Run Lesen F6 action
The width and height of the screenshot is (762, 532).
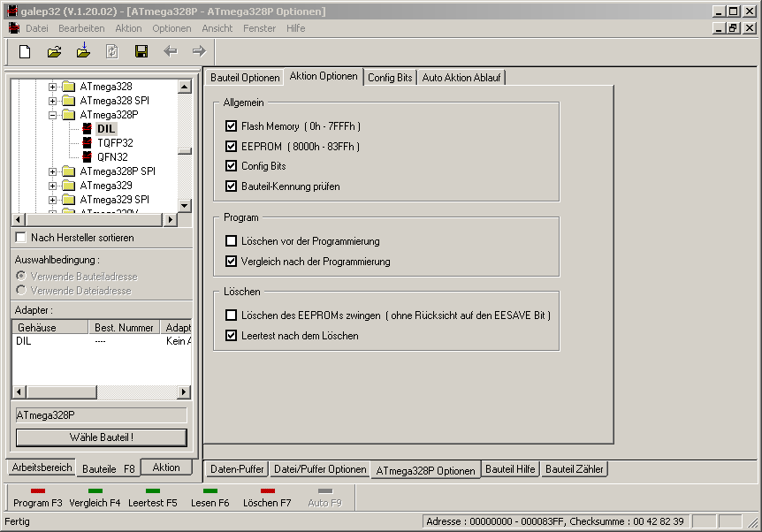[x=210, y=498]
